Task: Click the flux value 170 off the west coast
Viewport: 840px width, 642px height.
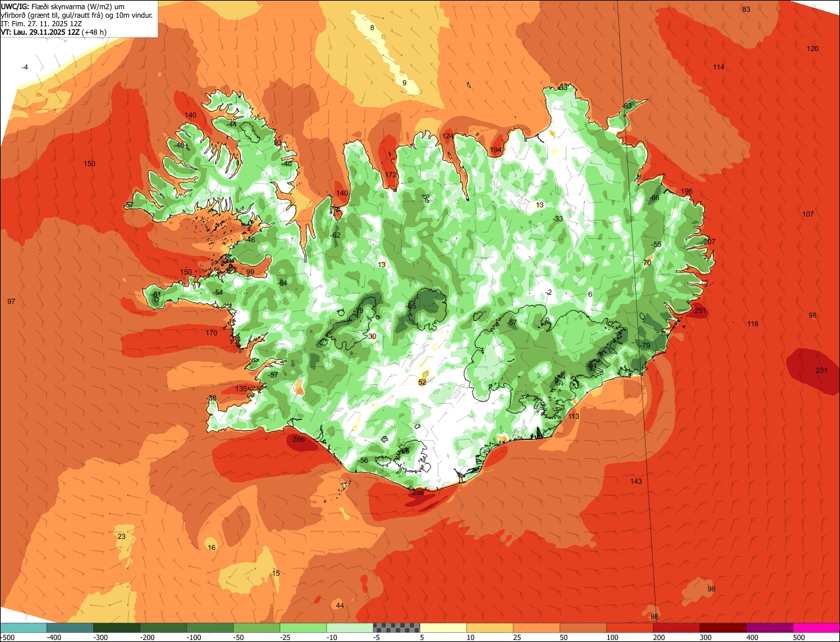Action: [211, 333]
